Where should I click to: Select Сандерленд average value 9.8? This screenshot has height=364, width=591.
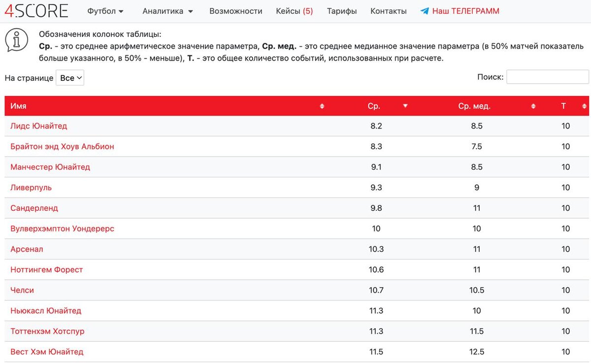pos(376,208)
